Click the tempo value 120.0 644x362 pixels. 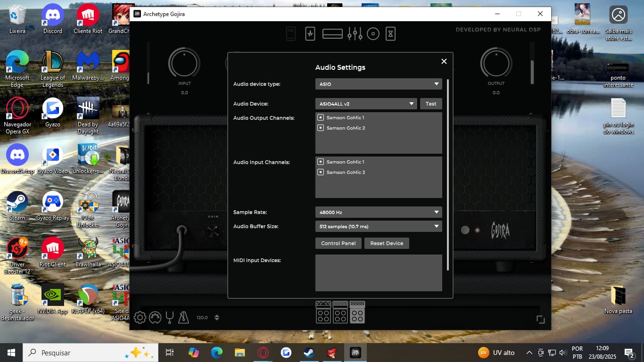point(202,318)
